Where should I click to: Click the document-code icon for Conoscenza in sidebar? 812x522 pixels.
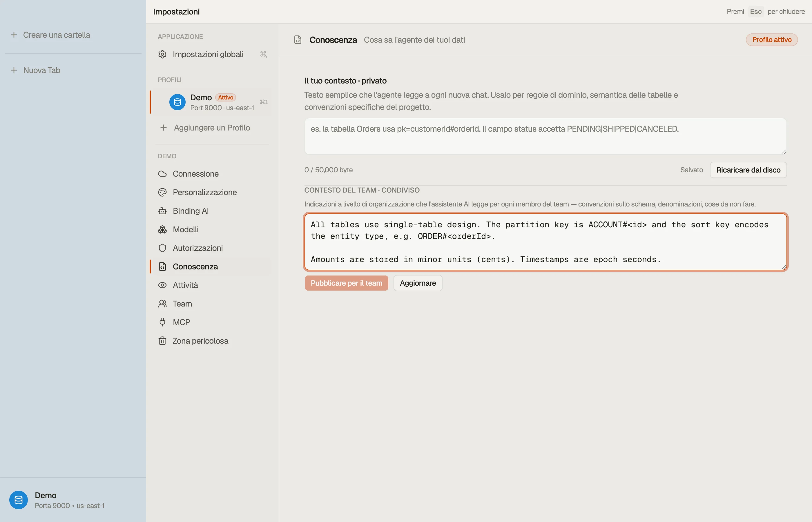coord(162,267)
